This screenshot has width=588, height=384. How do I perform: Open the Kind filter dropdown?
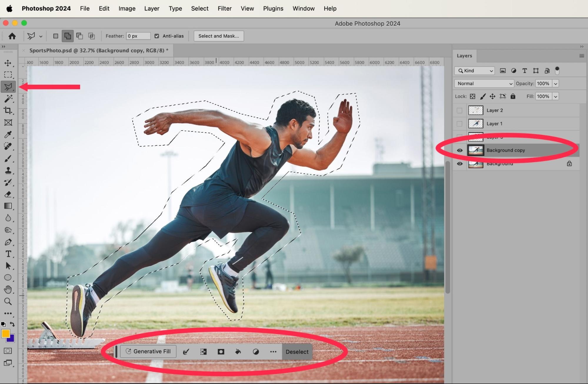point(475,71)
